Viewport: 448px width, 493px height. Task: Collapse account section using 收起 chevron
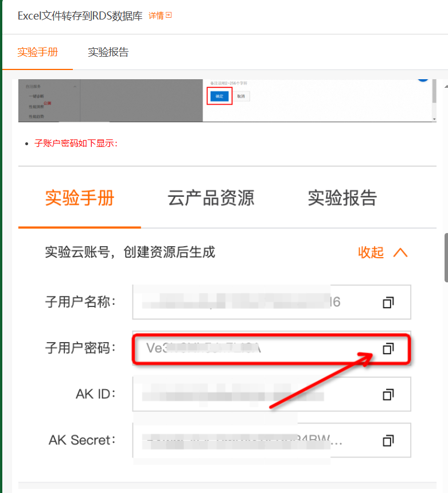click(400, 253)
